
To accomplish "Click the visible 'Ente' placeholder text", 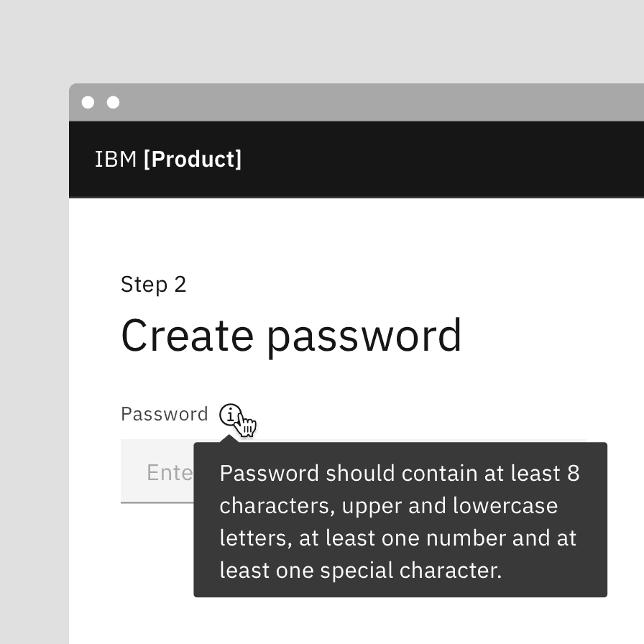I will coord(170,472).
